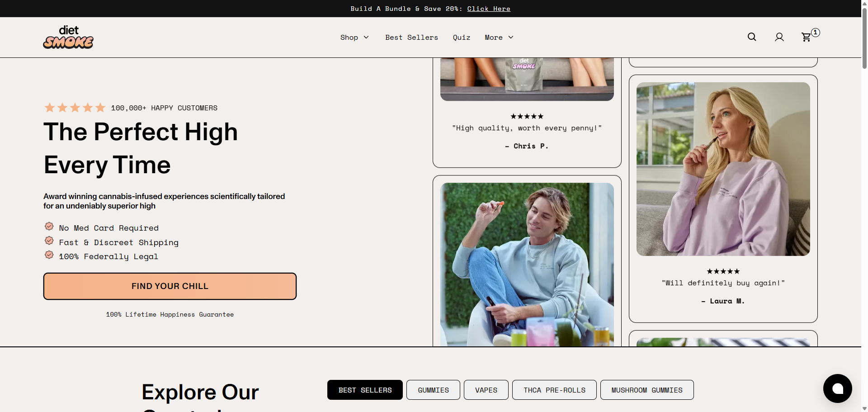868x412 pixels.
Task: Open the account profile icon
Action: [779, 37]
